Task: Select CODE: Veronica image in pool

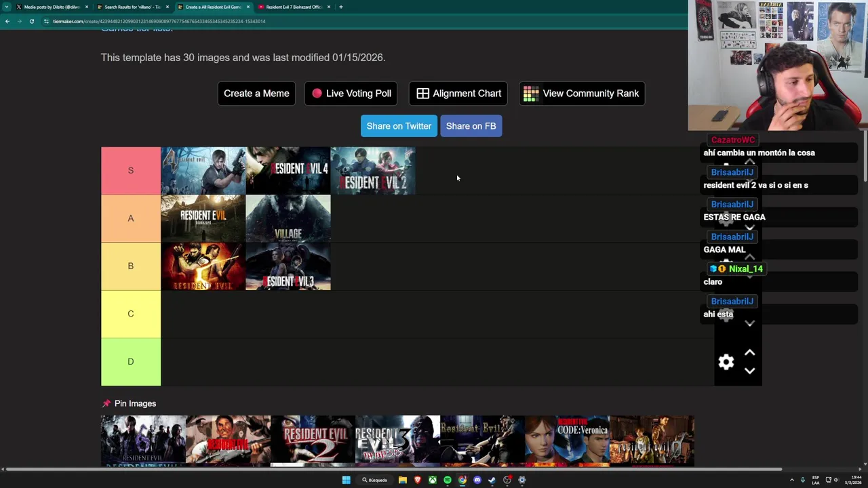Action: pyautogui.click(x=567, y=441)
